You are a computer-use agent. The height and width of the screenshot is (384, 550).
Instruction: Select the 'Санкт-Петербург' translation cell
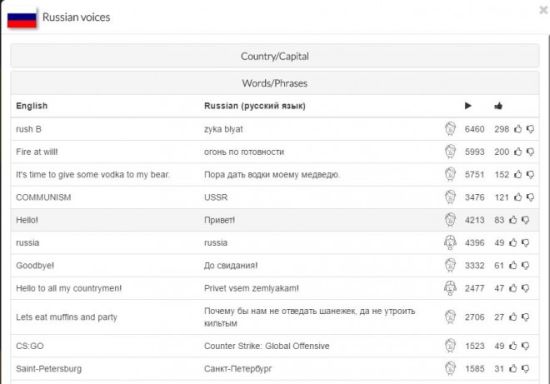click(238, 369)
